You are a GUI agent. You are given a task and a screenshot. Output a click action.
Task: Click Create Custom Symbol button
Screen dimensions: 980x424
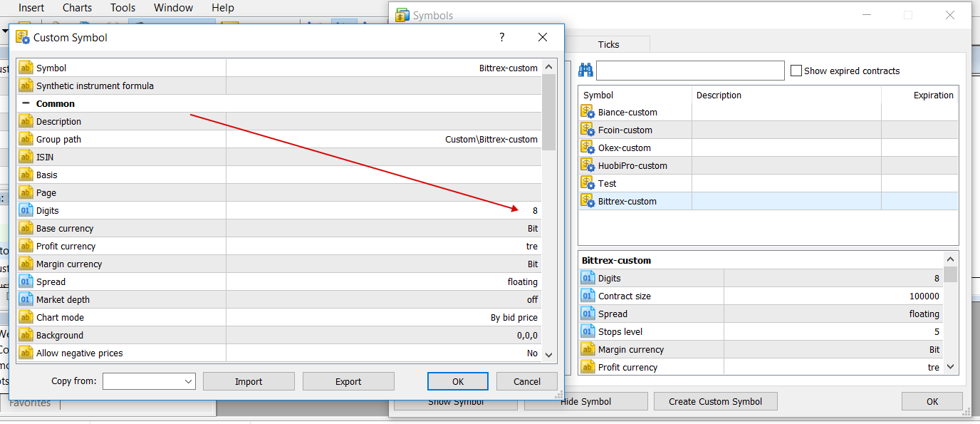click(x=715, y=401)
